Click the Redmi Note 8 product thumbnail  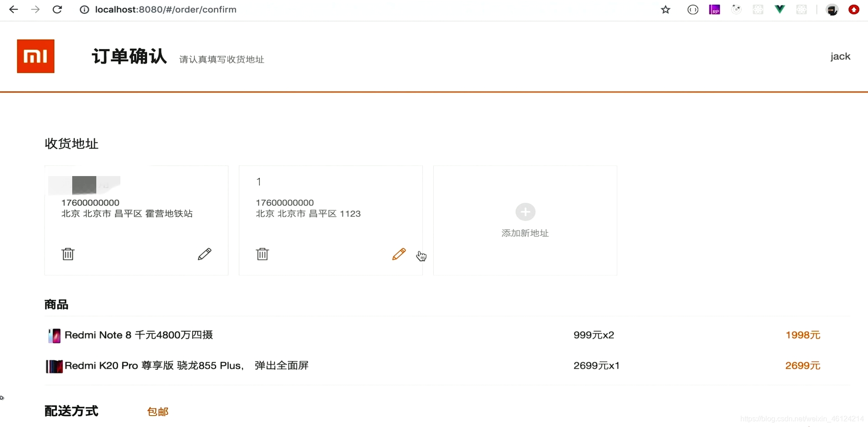click(54, 336)
